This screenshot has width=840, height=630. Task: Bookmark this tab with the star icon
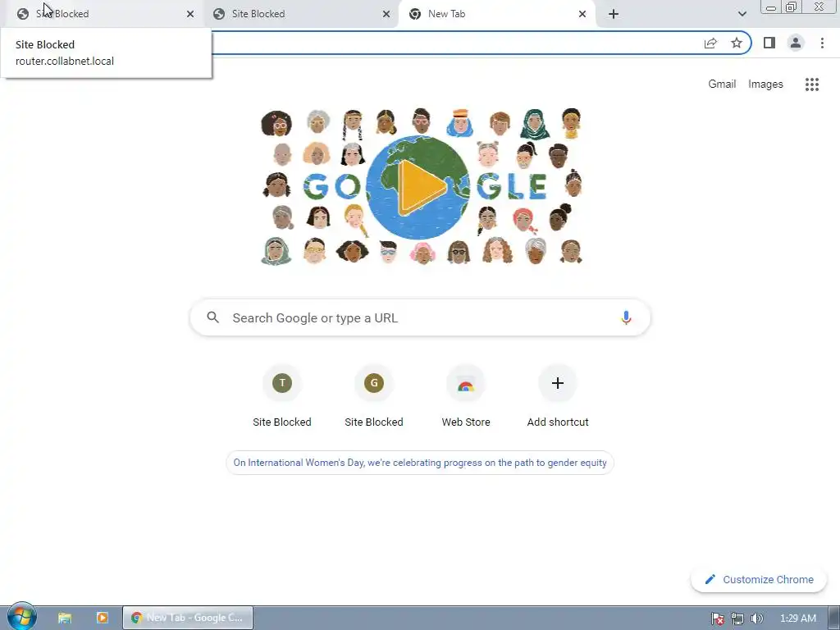point(737,43)
